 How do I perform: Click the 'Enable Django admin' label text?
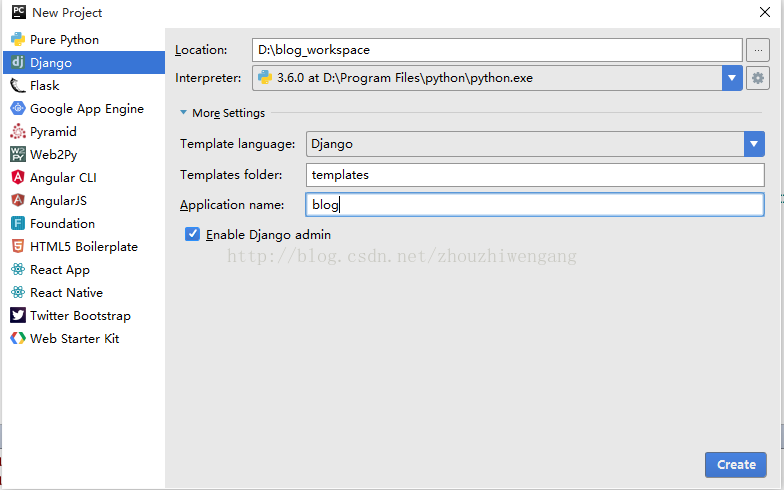268,234
